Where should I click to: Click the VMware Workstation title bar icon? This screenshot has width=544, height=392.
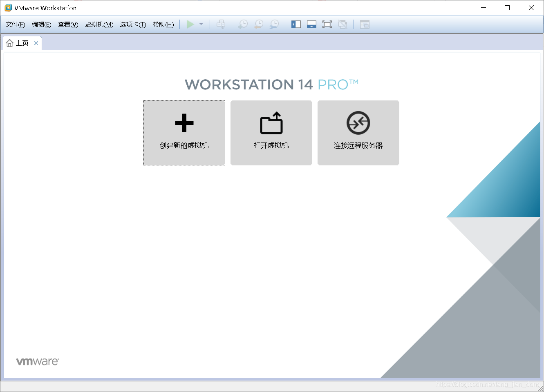click(8, 8)
